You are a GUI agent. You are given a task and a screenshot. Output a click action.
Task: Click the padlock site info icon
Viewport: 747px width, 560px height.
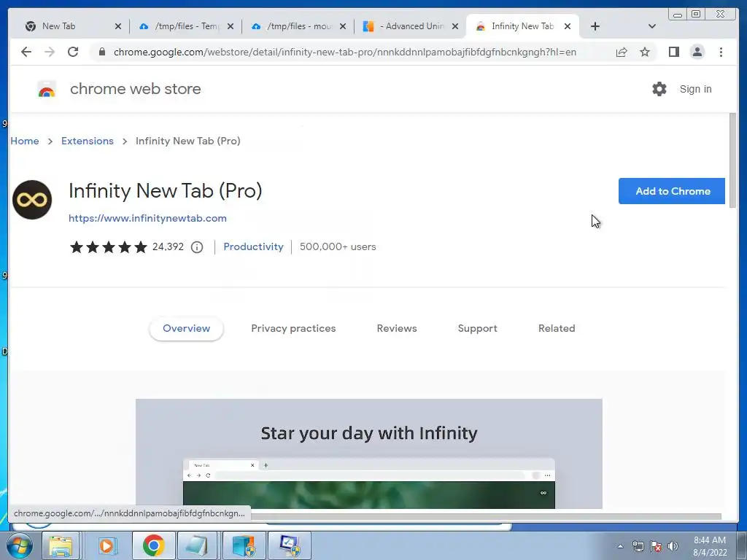101,52
